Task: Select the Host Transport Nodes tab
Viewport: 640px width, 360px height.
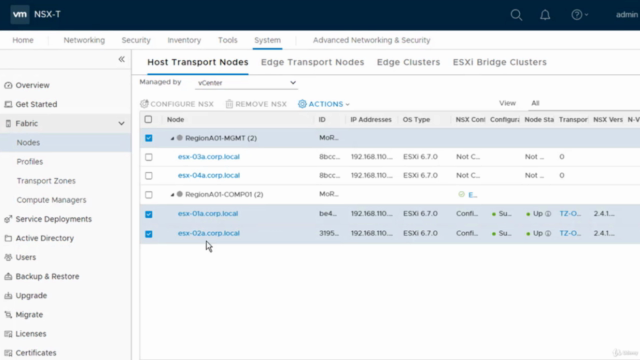Action: point(198,62)
